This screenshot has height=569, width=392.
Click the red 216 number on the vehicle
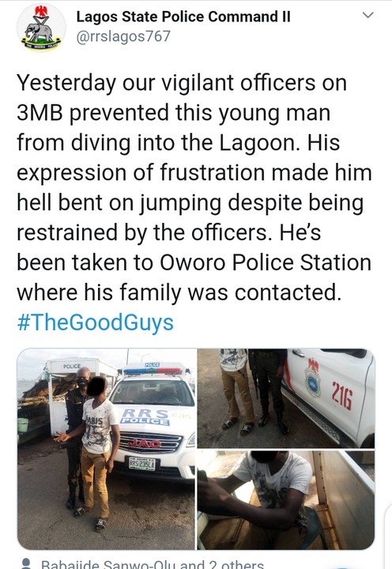click(x=341, y=398)
